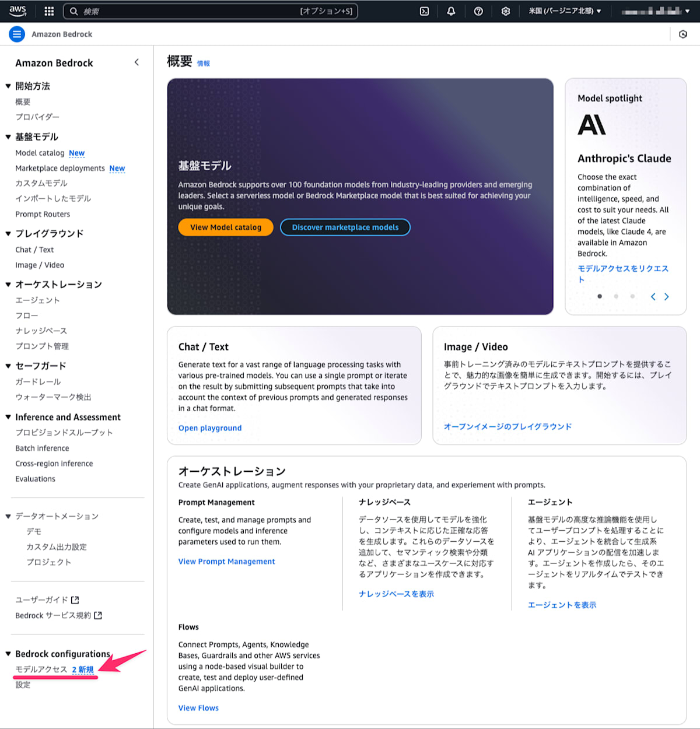Open Model catalog in the sidebar
The height and width of the screenshot is (729, 700).
click(40, 153)
